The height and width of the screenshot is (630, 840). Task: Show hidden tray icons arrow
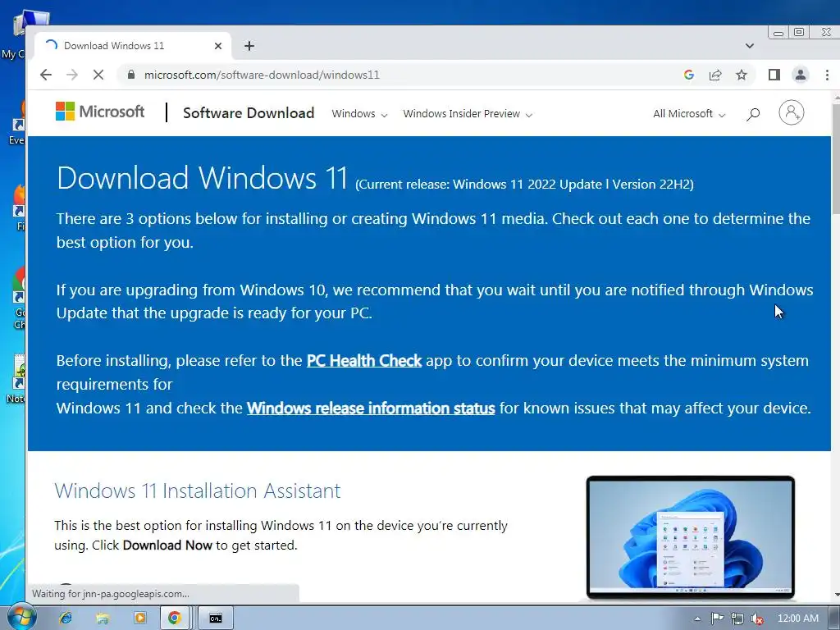[697, 619]
